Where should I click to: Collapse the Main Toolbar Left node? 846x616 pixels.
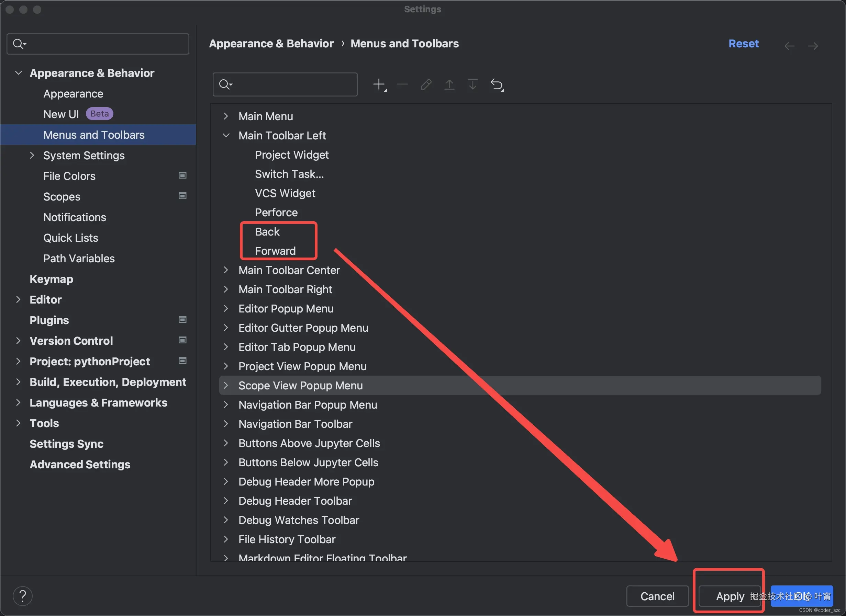[226, 135]
